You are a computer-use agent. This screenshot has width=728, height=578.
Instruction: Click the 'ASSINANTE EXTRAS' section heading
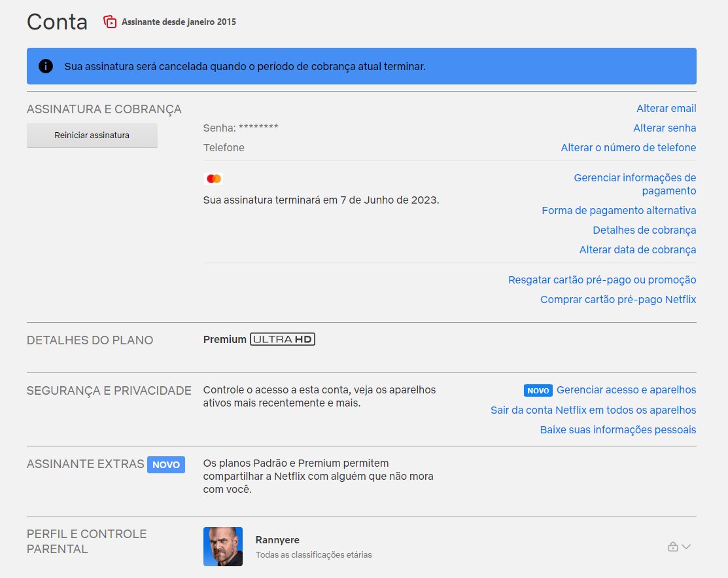86,464
